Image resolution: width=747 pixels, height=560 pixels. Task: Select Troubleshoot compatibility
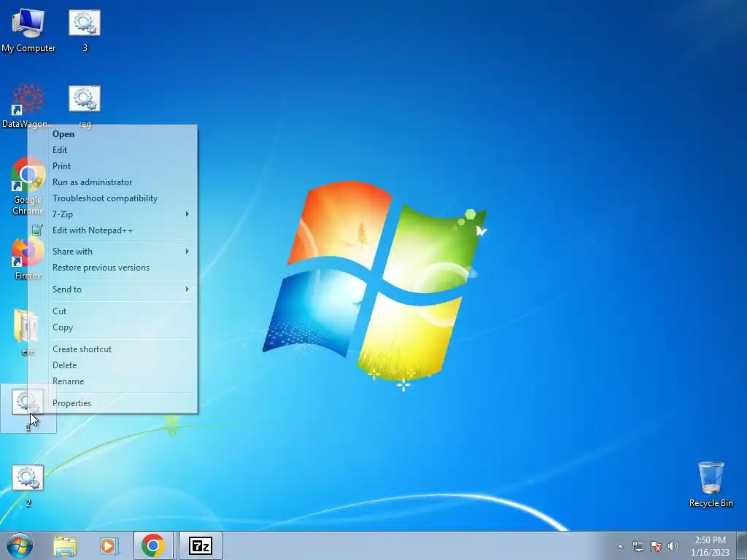tap(112, 198)
